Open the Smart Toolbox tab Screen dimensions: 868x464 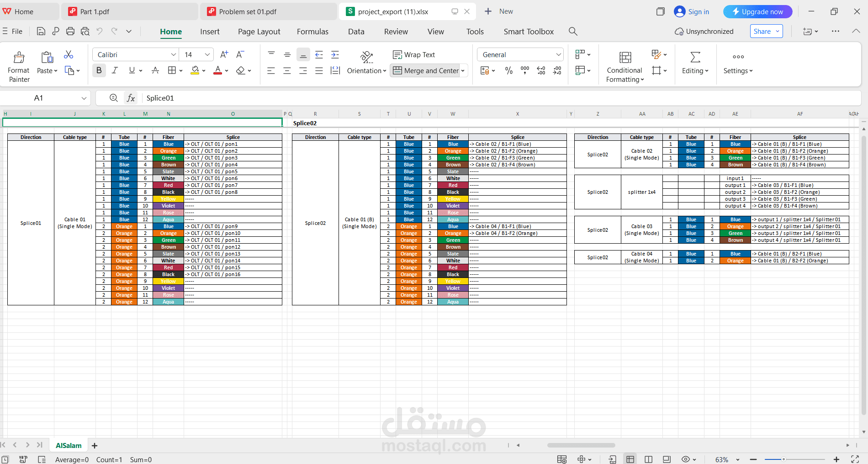(529, 32)
